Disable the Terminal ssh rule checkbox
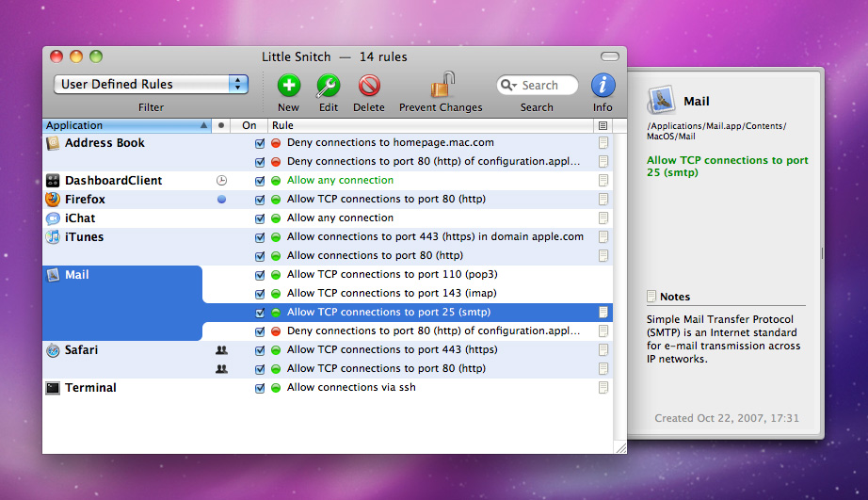The image size is (868, 500). tap(260, 388)
